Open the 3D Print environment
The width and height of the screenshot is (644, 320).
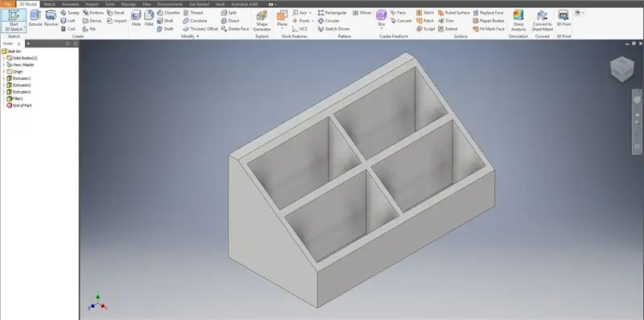click(563, 19)
